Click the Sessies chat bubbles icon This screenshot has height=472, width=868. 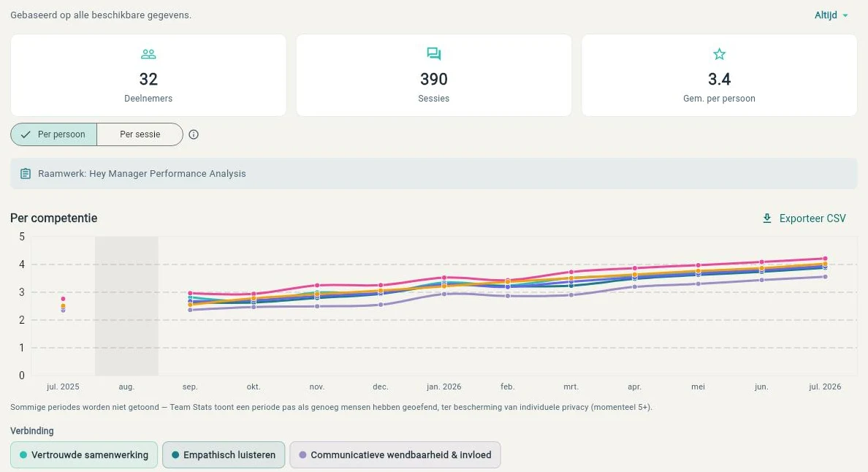point(433,53)
